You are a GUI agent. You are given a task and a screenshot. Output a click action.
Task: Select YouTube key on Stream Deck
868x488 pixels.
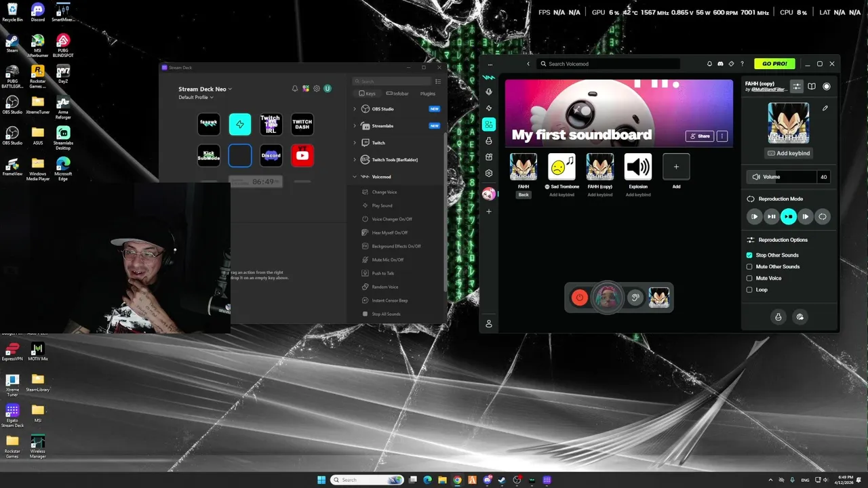coord(302,155)
